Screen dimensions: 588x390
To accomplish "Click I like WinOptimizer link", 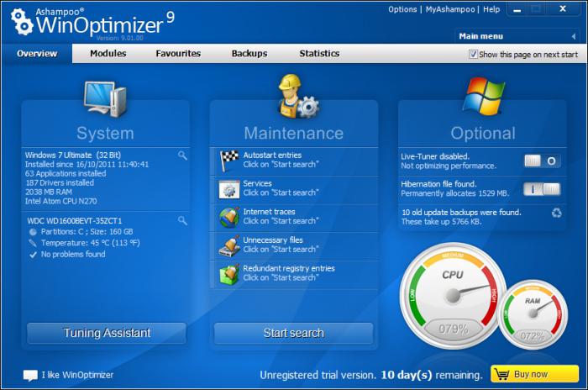I will pyautogui.click(x=77, y=375).
